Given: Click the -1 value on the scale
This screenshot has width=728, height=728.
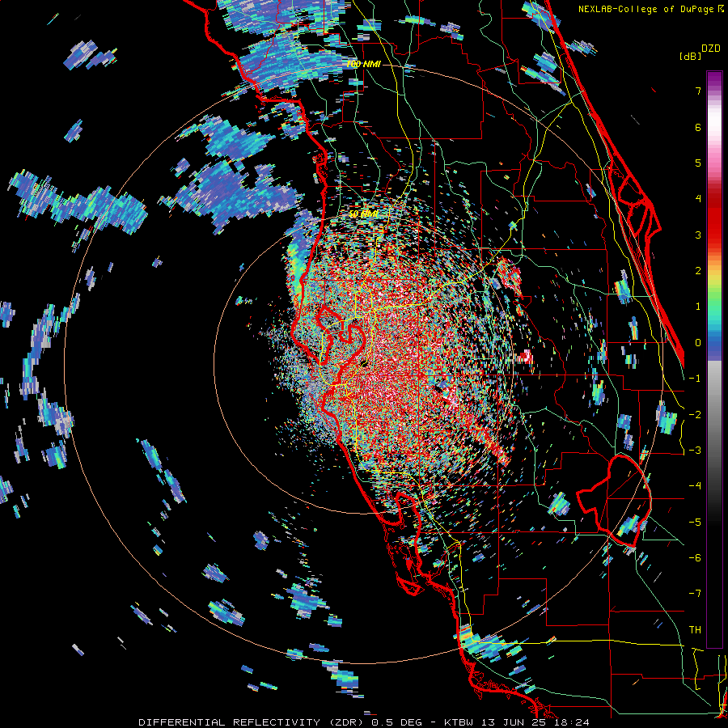Looking at the screenshot, I should point(695,379).
